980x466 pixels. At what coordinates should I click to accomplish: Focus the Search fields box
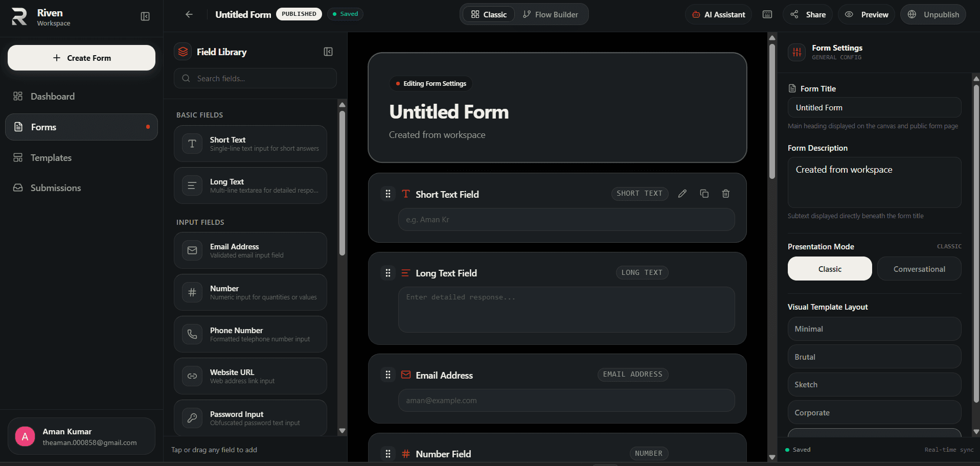pyautogui.click(x=255, y=78)
